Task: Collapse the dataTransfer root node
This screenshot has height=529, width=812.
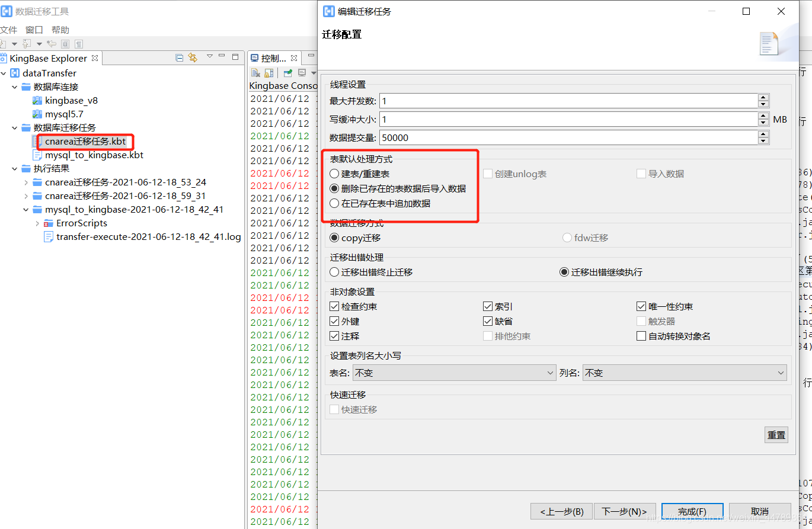Action: point(4,73)
